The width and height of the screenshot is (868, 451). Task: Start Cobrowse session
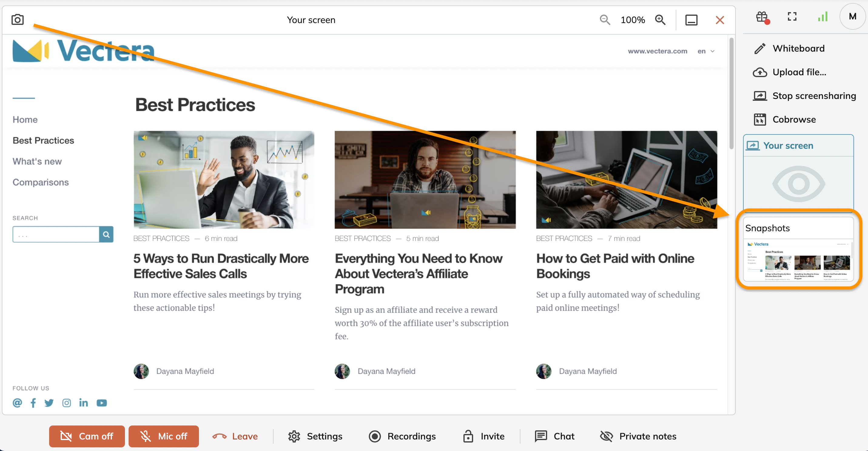[784, 119]
